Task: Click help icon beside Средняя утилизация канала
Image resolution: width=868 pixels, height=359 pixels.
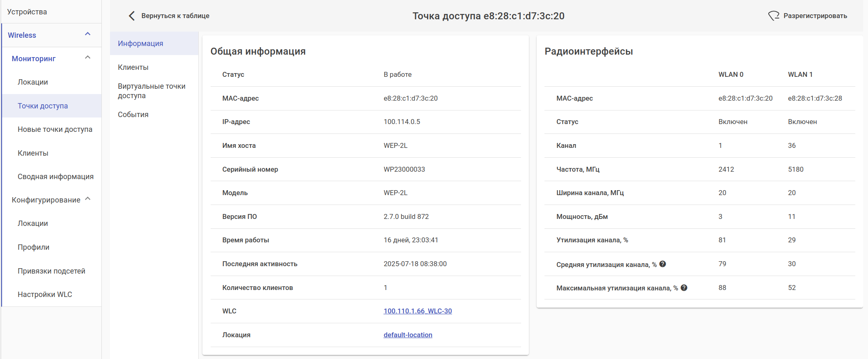Action: coord(663,264)
